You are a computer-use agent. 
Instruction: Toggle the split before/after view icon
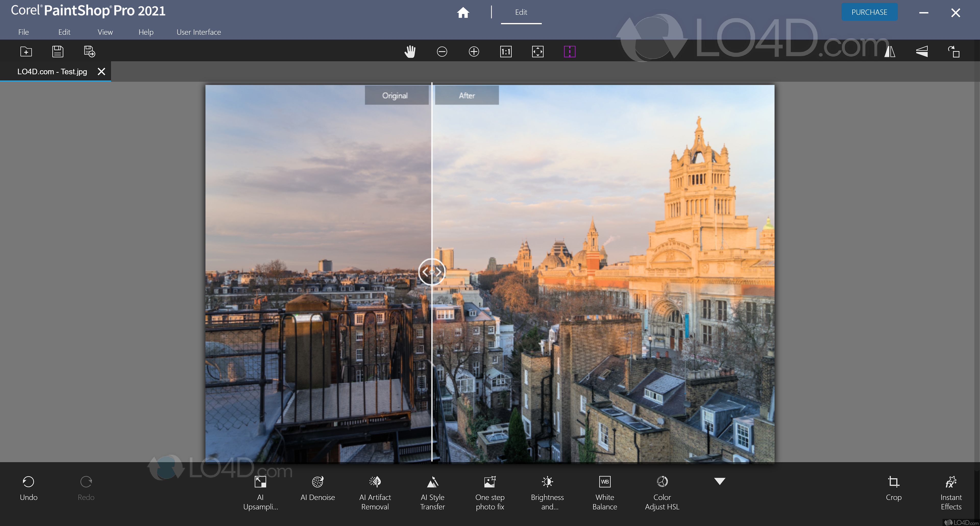tap(570, 51)
